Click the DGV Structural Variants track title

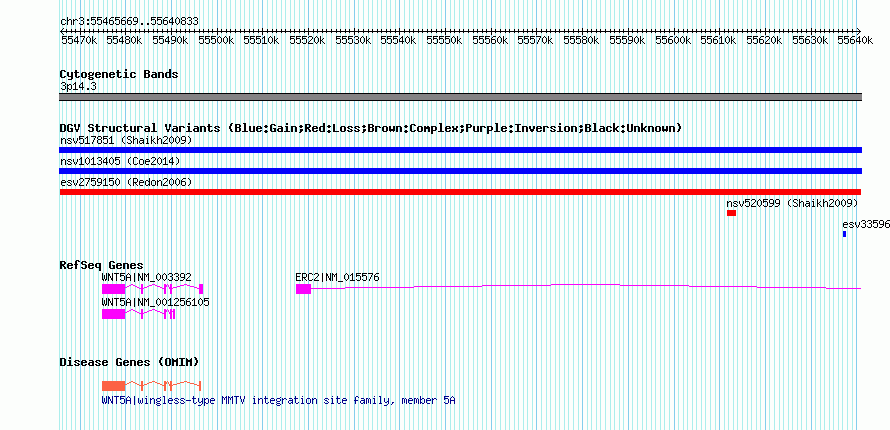point(371,128)
